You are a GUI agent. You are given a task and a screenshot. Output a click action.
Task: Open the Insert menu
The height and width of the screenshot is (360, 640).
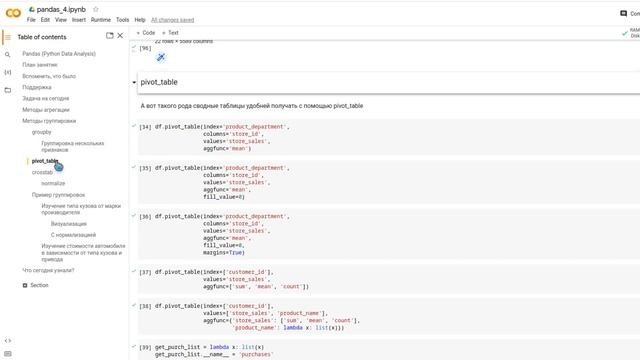click(x=79, y=20)
